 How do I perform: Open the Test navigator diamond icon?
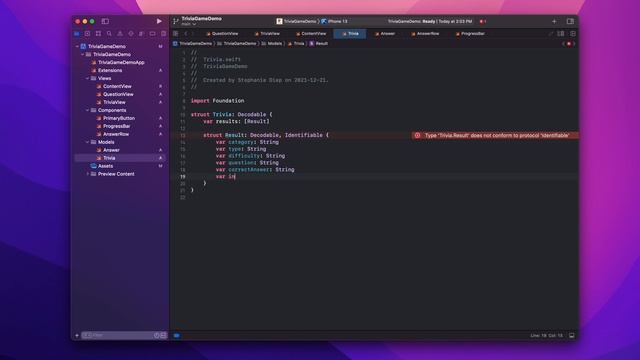(x=131, y=34)
